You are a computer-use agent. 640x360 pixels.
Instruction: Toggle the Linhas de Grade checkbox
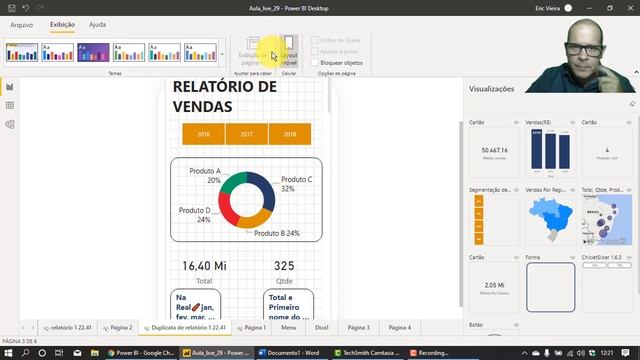click(315, 40)
